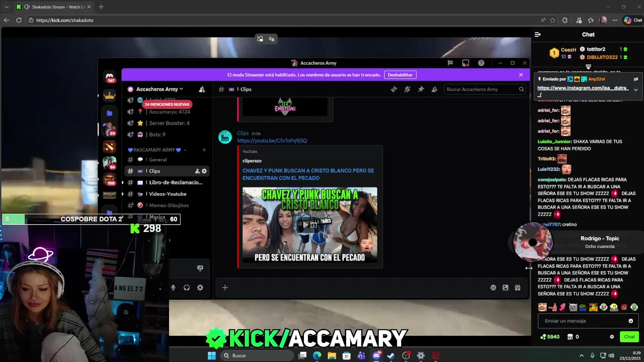Open Microsoft Edge on the taskbar
Screen dimensions: 644x362
point(317,355)
